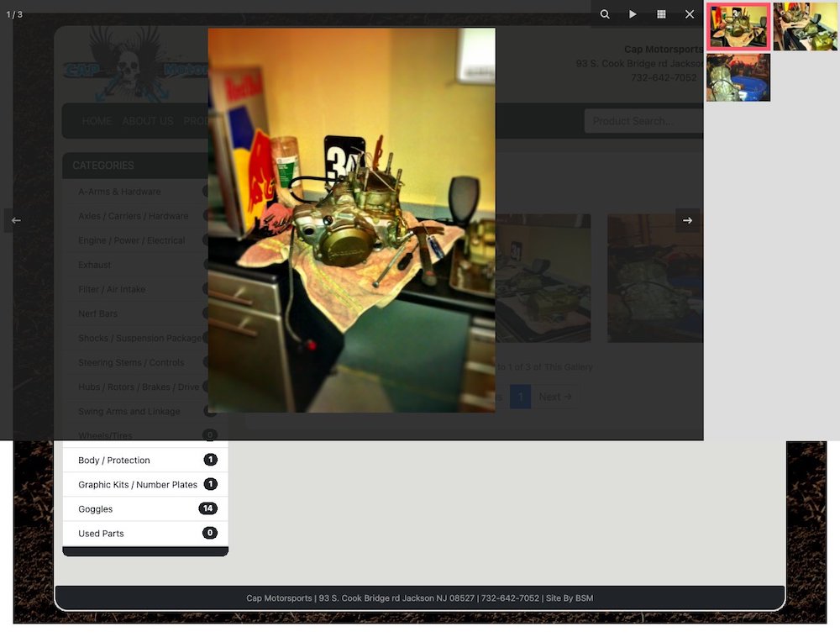Click the "Site By BSM" text in the footer
Screen dimensions: 840x637
(x=570, y=598)
